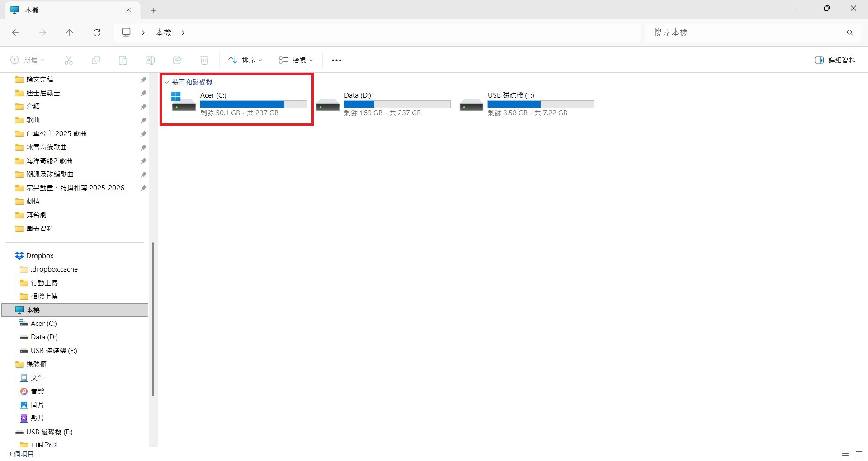
Task: Click the search magnifier icon
Action: pos(850,33)
